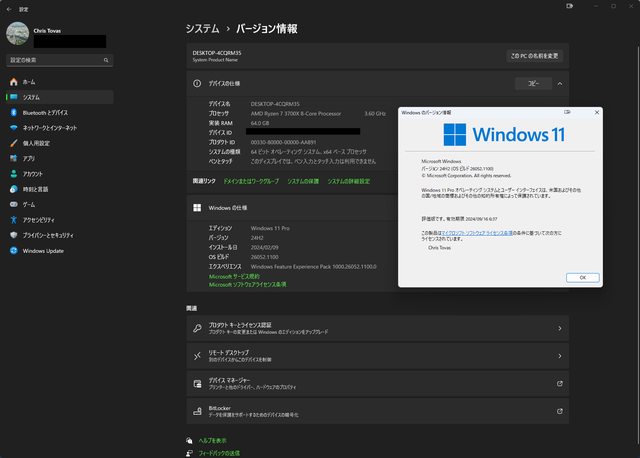Select システム in the sidebar menu
Image resolution: width=640 pixels, height=458 pixels.
[x=31, y=97]
